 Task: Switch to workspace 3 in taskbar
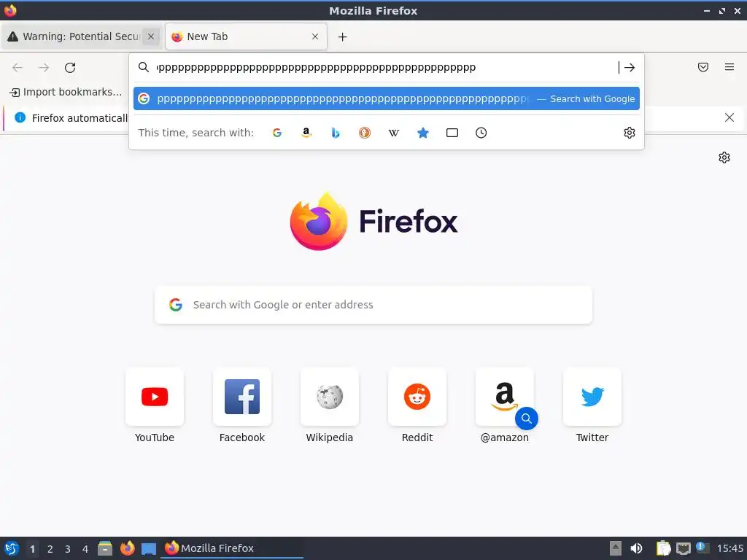pos(68,549)
